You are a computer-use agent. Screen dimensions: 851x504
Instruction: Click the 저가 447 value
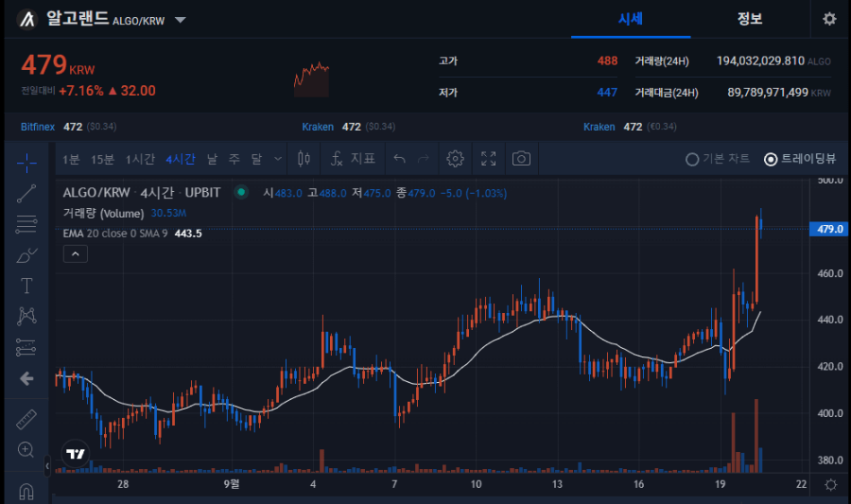click(607, 93)
